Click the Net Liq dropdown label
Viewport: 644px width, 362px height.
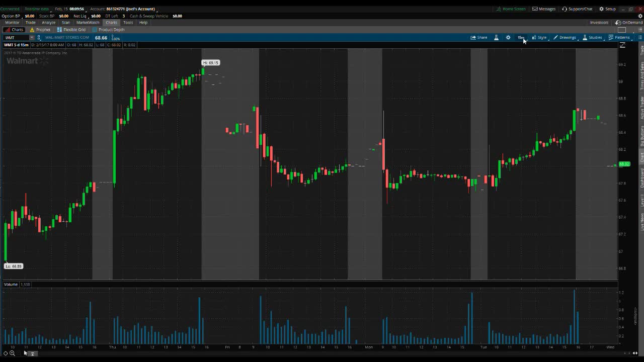80,16
